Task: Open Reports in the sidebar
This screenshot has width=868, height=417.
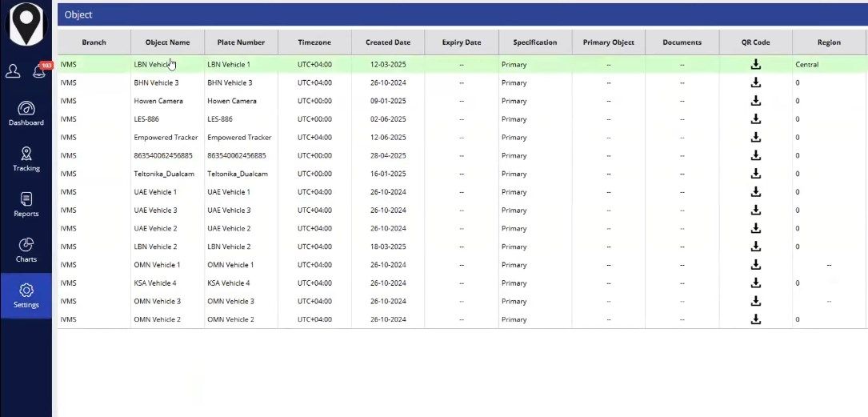Action: click(x=26, y=204)
